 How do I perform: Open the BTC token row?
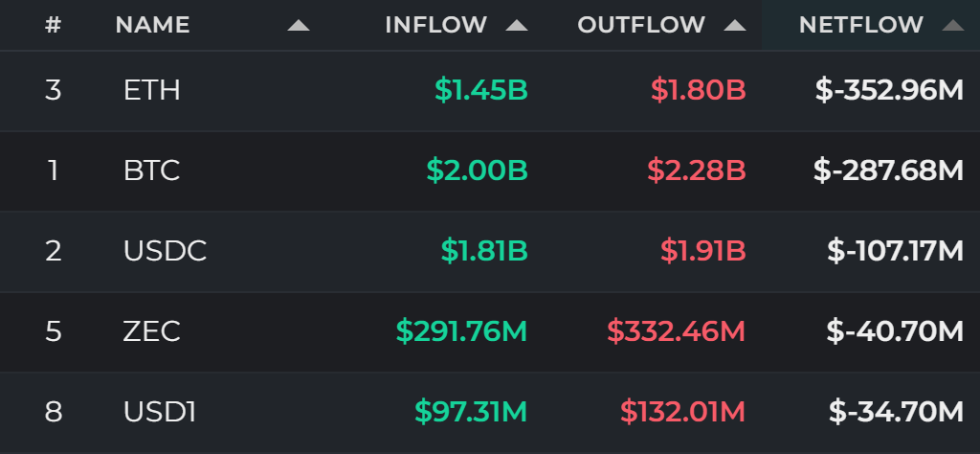pos(490,170)
